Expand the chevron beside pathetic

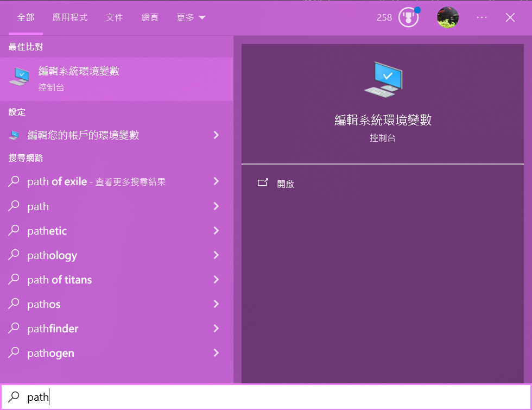click(216, 231)
